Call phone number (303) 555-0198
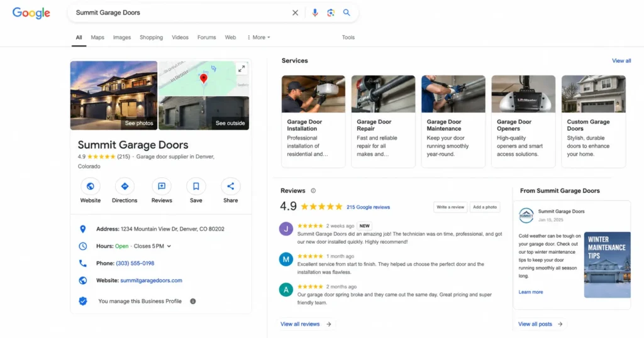 pyautogui.click(x=135, y=263)
